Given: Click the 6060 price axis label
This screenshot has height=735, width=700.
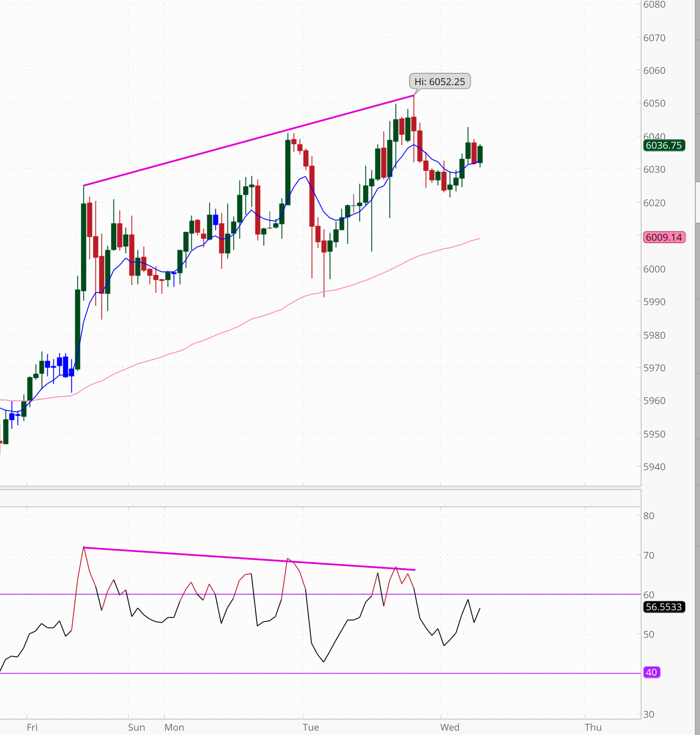Looking at the screenshot, I should [654, 70].
